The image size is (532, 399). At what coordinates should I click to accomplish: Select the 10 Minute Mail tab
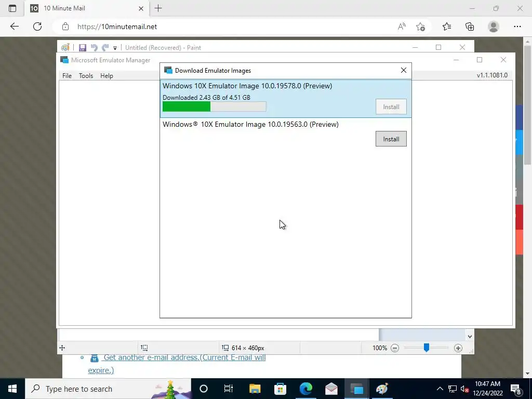click(x=87, y=8)
